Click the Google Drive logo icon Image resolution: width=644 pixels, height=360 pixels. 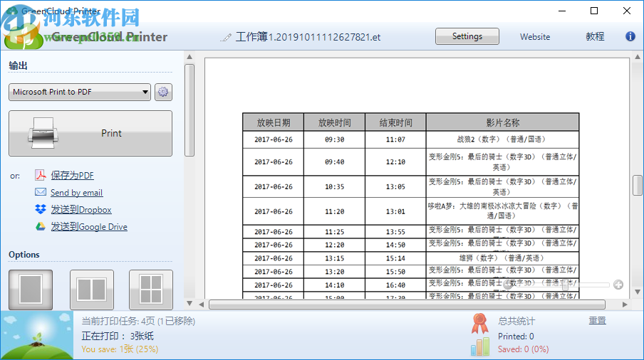pos(40,226)
